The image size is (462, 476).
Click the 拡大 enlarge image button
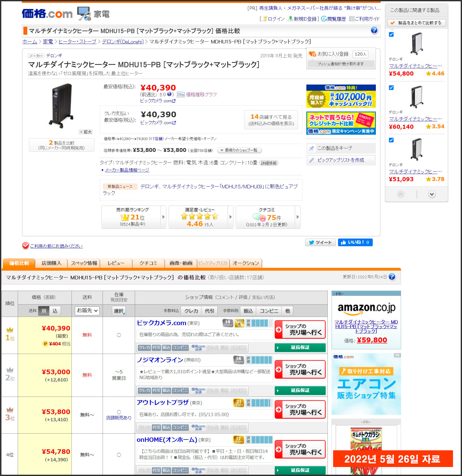tap(86, 132)
